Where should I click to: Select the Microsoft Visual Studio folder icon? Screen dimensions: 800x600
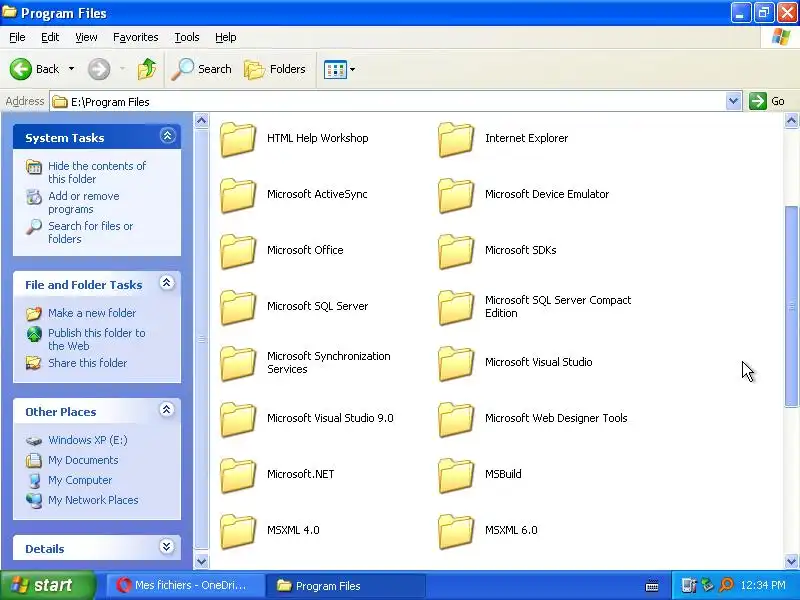click(x=456, y=363)
